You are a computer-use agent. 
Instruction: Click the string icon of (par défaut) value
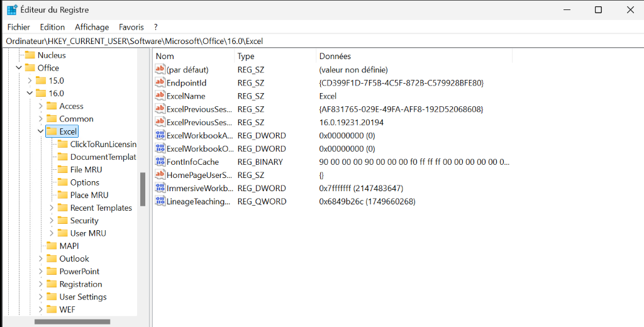(x=160, y=69)
